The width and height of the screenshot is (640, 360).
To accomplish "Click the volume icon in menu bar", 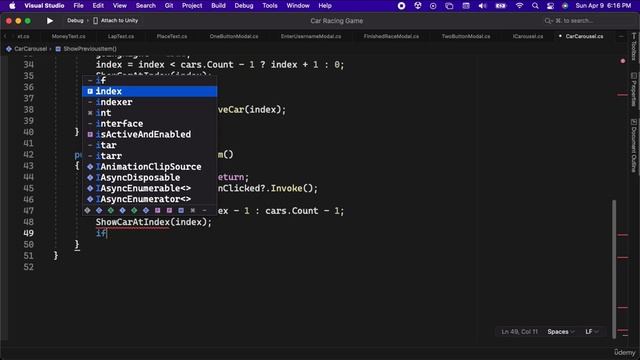I will (x=482, y=6).
